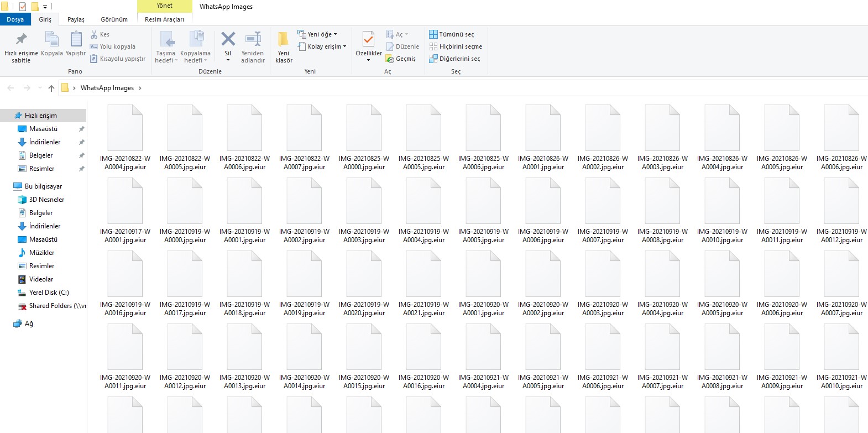Click Kısayolu yapıştır in the ribbon
The height and width of the screenshot is (433, 868).
coord(118,59)
